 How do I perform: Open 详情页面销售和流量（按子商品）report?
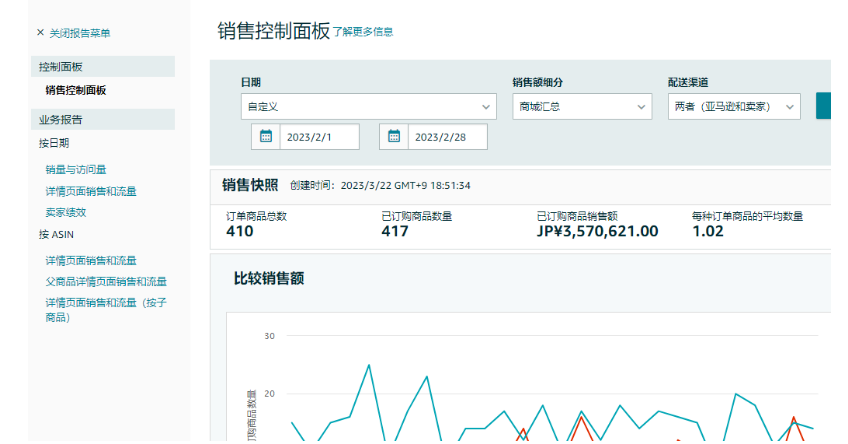(106, 310)
